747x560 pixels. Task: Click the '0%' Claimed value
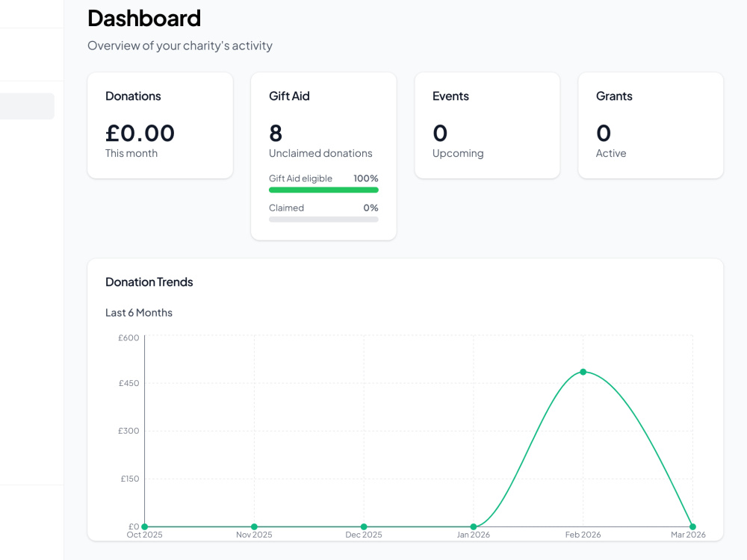pyautogui.click(x=371, y=208)
